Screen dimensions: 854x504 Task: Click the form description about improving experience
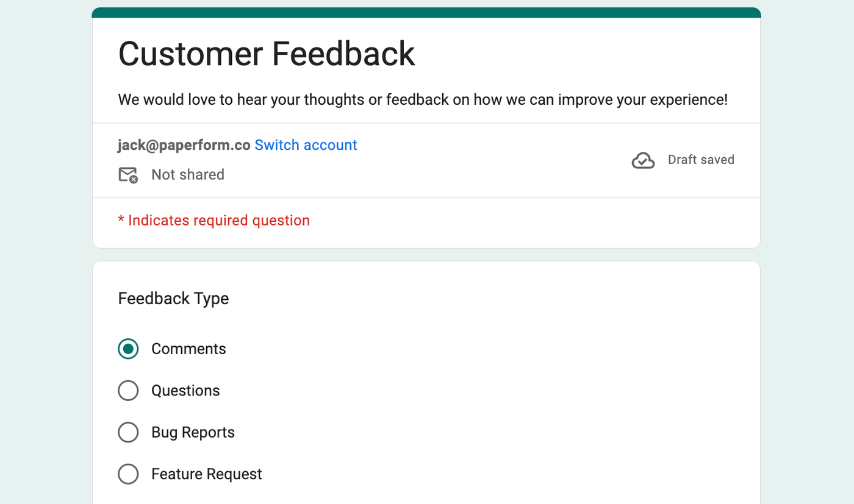pos(423,99)
